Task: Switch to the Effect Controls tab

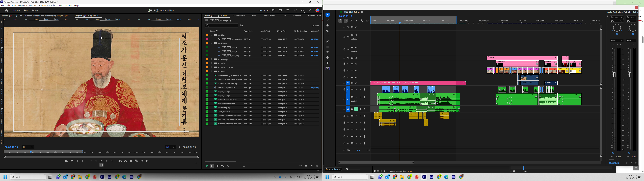Action: click(239, 16)
